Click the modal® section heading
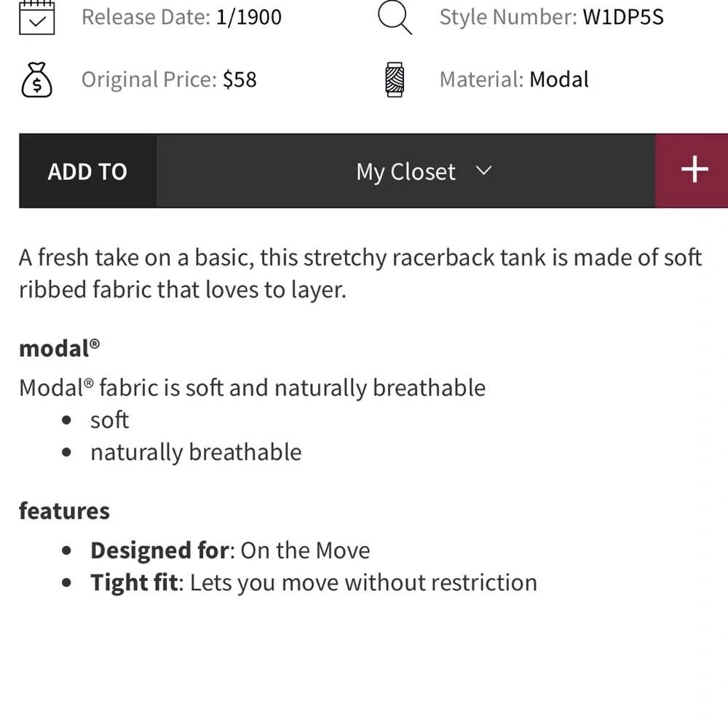This screenshot has width=728, height=728. coord(60,348)
